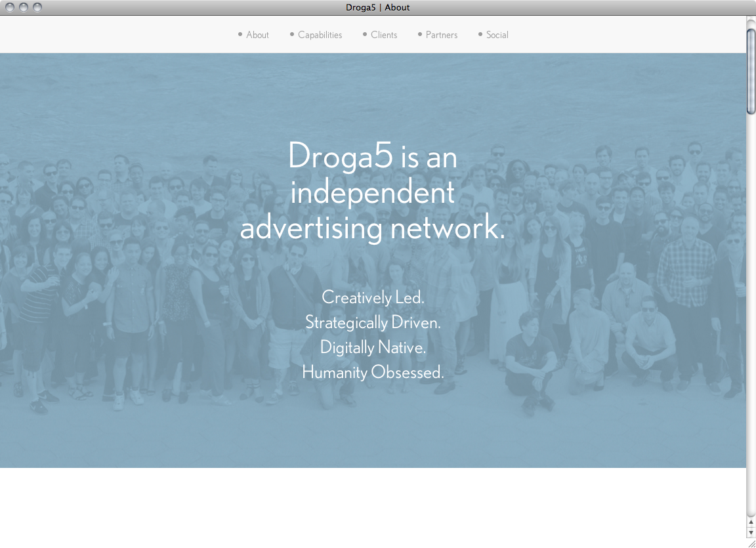Click the window resize grip corner
756x548 pixels.
(751, 542)
